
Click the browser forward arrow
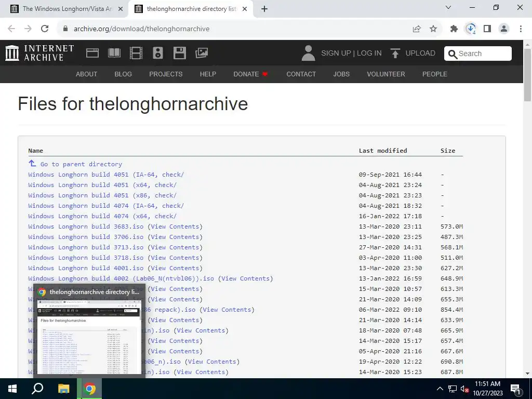(28, 29)
